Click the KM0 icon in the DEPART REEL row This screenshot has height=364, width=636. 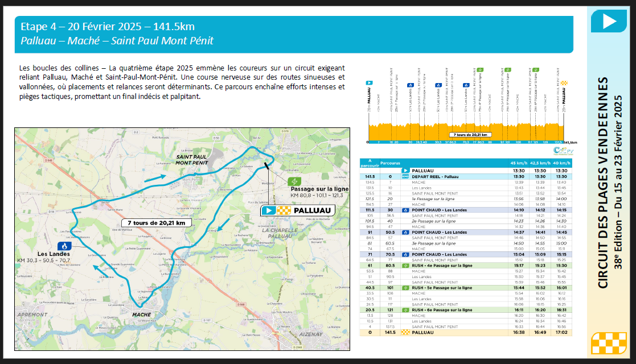[405, 177]
